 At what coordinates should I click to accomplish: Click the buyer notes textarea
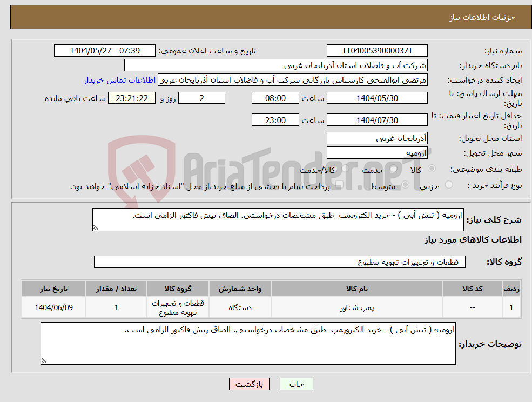click(248, 343)
